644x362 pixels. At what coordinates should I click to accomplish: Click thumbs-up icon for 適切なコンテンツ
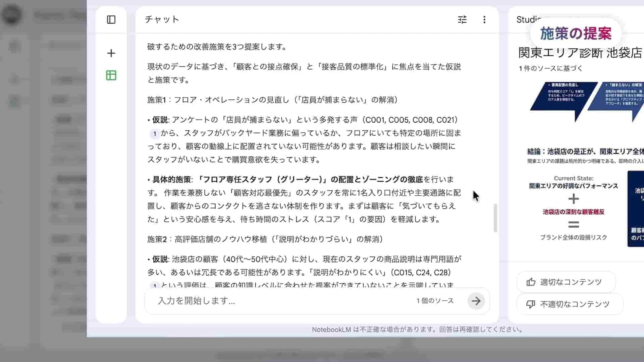coord(531,282)
